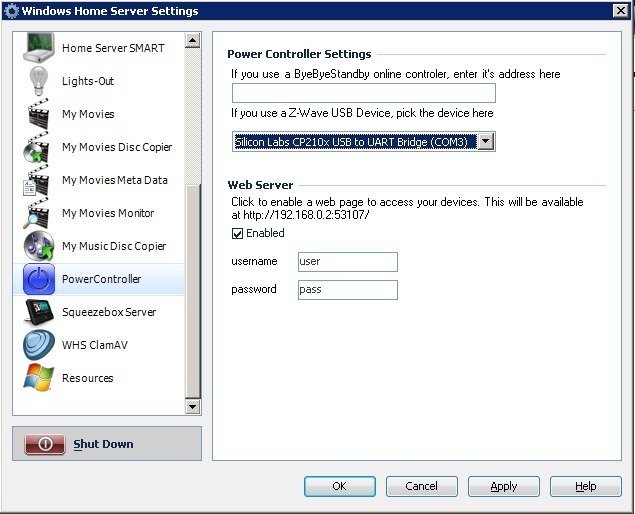Select the My Music Disc Copier label

pos(114,246)
